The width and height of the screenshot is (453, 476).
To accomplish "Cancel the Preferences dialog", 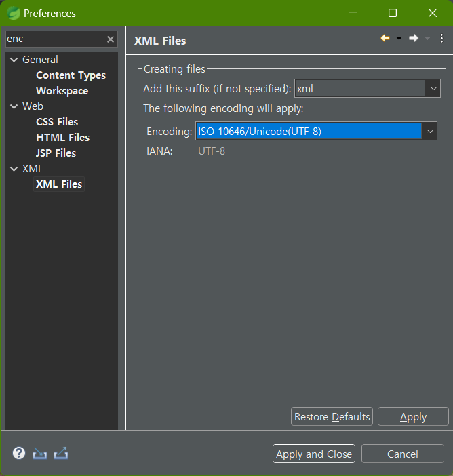I will pyautogui.click(x=403, y=454).
